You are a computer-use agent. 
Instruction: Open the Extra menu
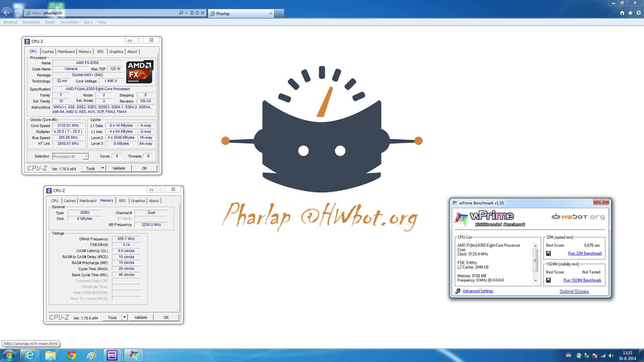88,22
